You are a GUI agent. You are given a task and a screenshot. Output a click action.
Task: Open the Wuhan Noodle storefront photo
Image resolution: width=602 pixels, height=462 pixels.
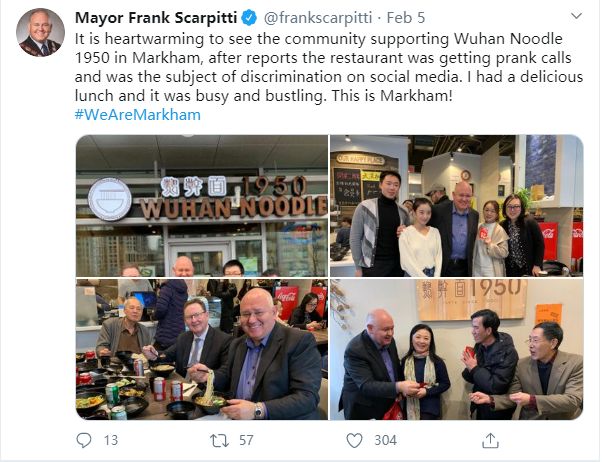pos(202,206)
